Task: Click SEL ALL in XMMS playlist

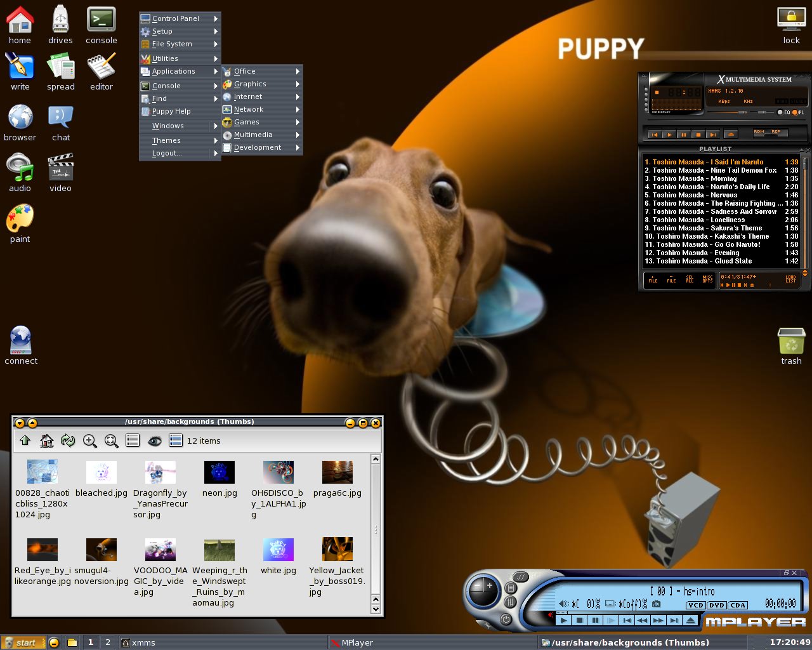Action: click(690, 279)
